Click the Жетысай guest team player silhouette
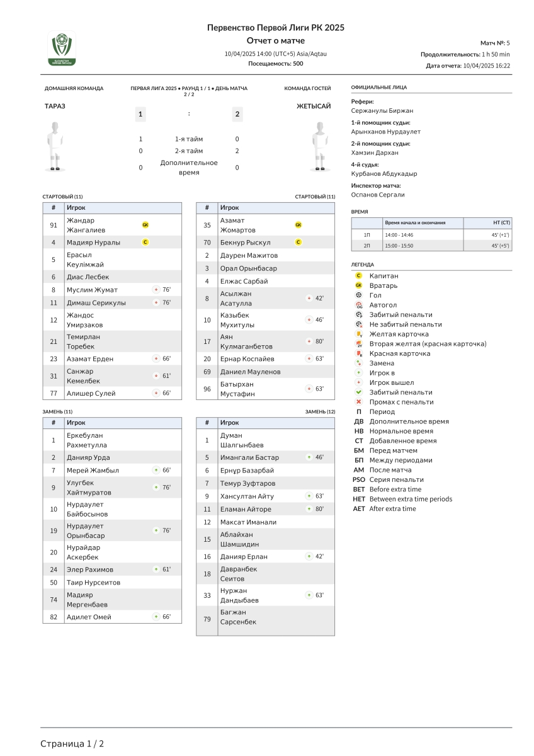 pyautogui.click(x=321, y=146)
